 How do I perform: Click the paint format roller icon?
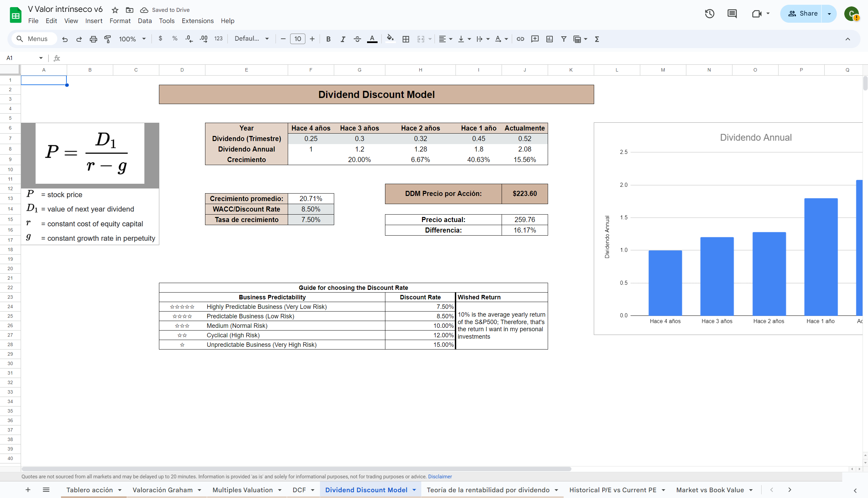pyautogui.click(x=108, y=39)
